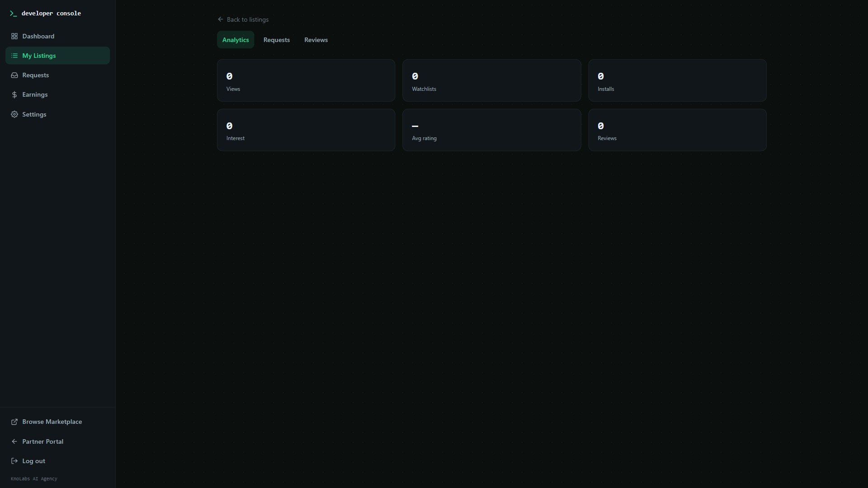This screenshot has height=488, width=868.
Task: Return to the Partner Portal
Action: tap(57, 441)
